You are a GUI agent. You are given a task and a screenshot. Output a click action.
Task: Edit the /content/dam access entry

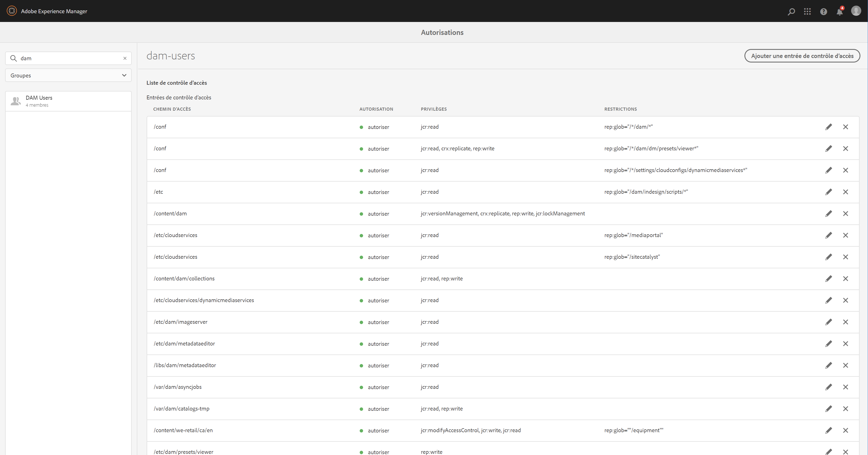(x=829, y=214)
